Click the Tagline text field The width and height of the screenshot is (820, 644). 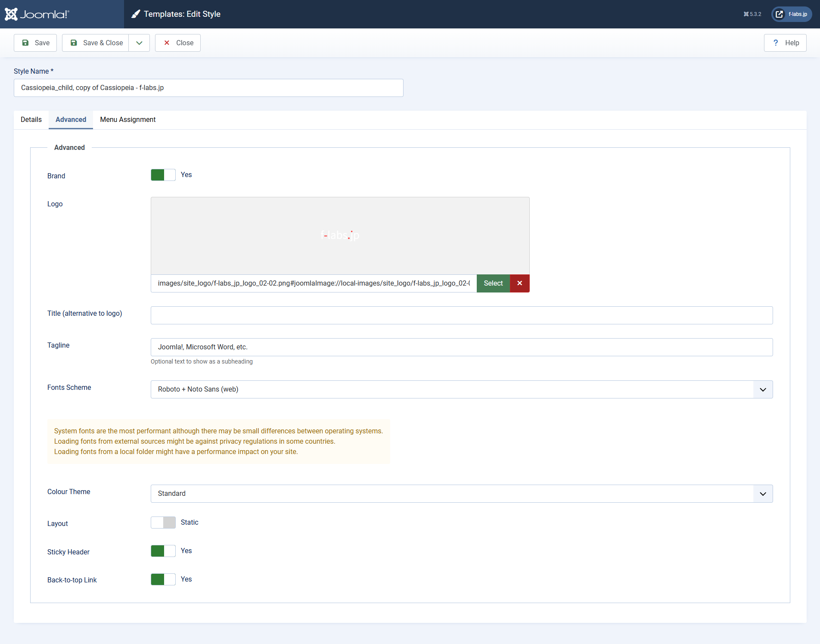[x=462, y=347]
